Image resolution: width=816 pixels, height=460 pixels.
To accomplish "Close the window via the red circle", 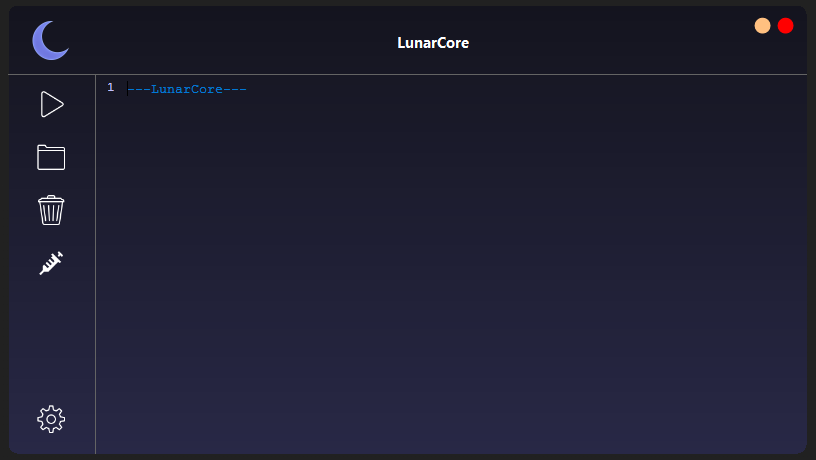I will [x=785, y=25].
